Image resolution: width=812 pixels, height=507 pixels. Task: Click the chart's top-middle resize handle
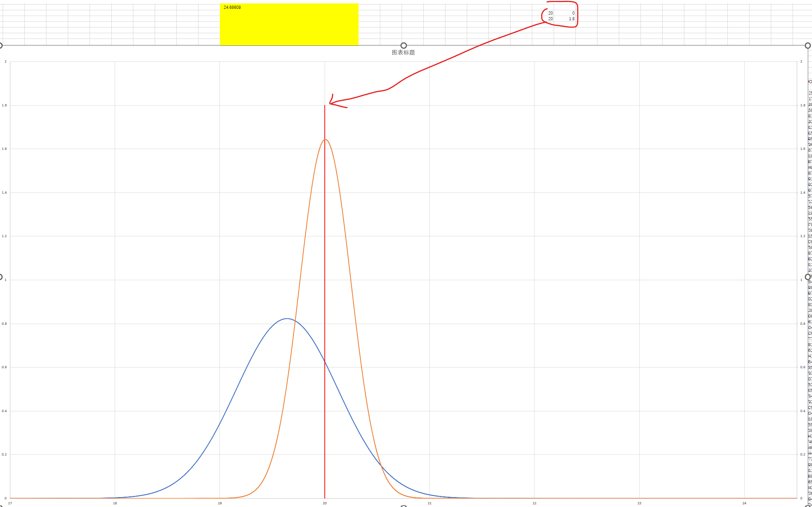coord(404,46)
